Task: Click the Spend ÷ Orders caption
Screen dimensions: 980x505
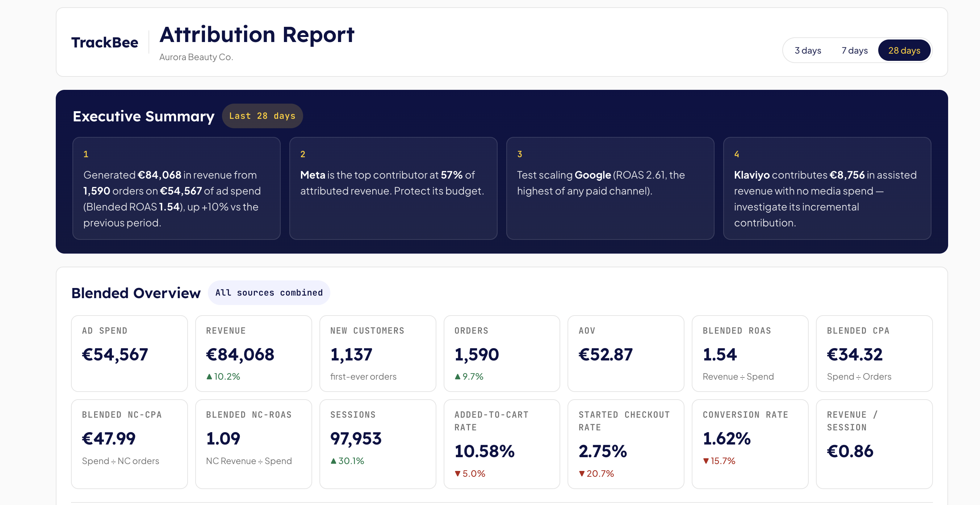Action: click(x=859, y=376)
